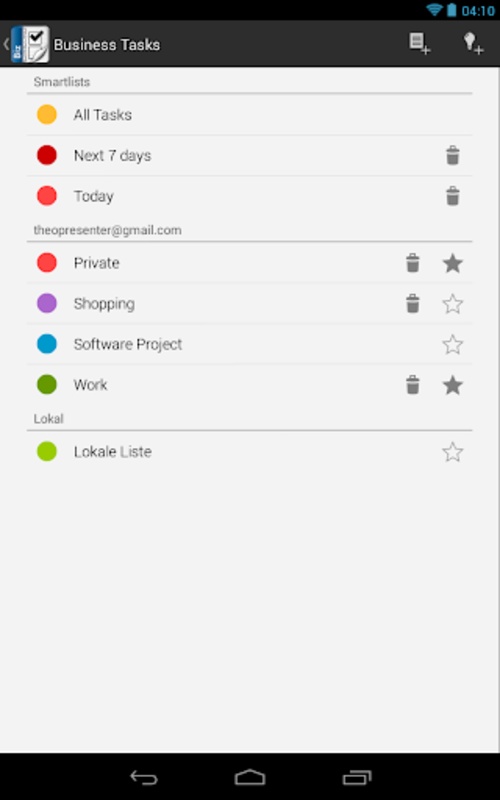Delete the Work list
The width and height of the screenshot is (500, 800).
[412, 385]
